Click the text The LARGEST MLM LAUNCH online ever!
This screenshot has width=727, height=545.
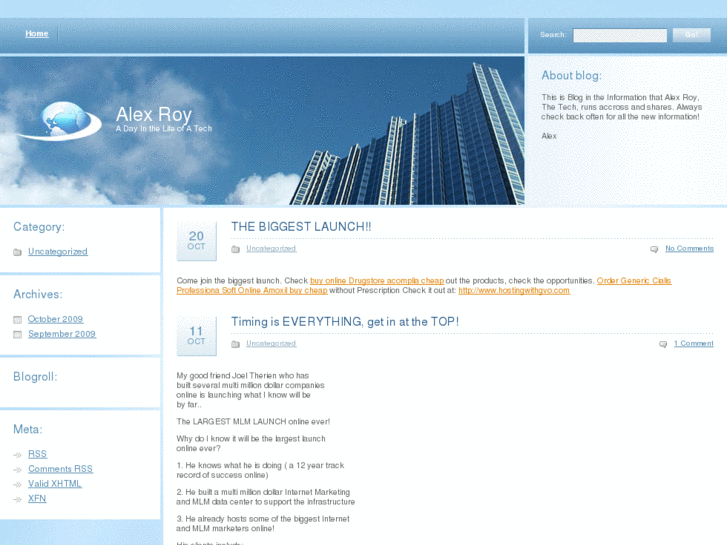pyautogui.click(x=253, y=422)
